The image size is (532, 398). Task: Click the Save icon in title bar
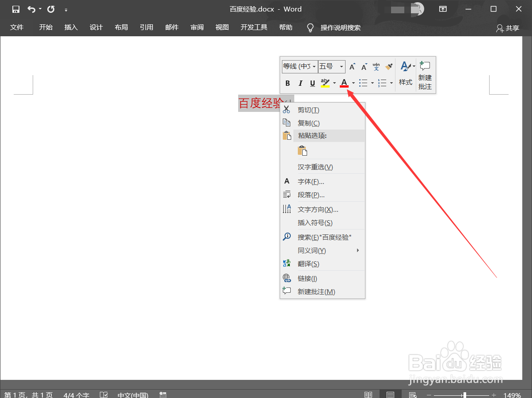(16, 9)
